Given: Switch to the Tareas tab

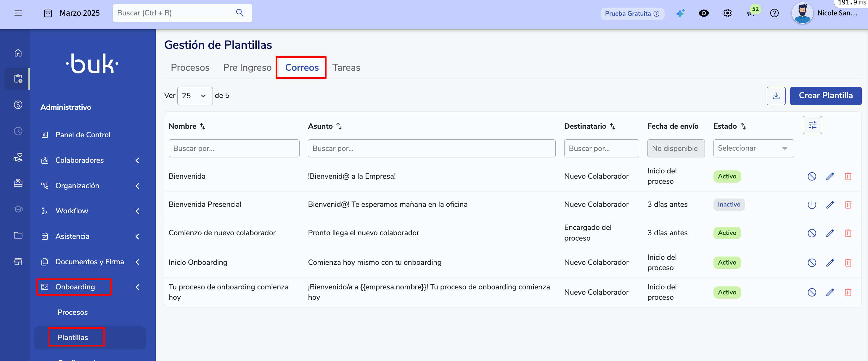Looking at the screenshot, I should (x=346, y=68).
